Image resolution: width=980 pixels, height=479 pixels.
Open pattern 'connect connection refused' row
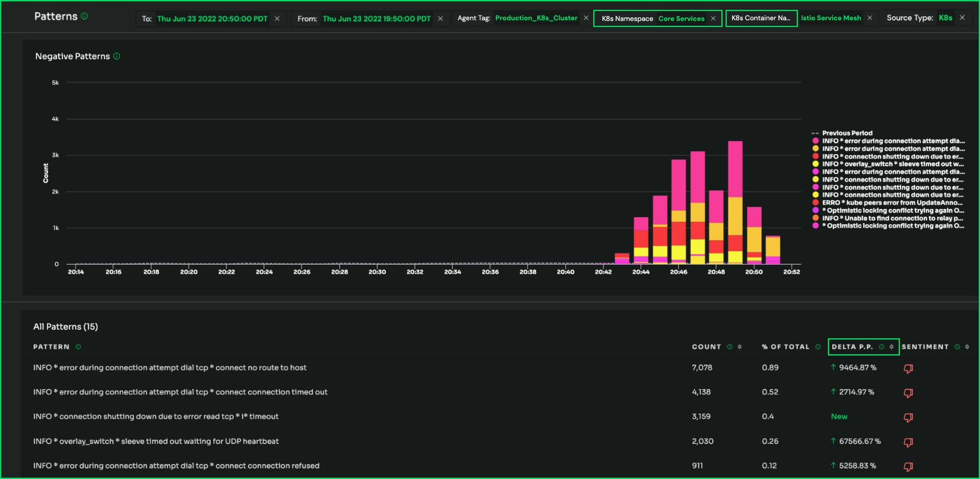coord(176,466)
